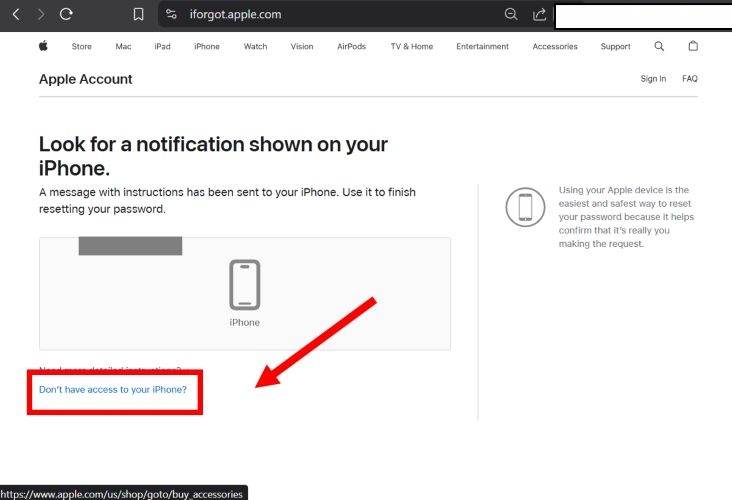732x500 pixels.
Task: Open the Store menu
Action: point(81,46)
